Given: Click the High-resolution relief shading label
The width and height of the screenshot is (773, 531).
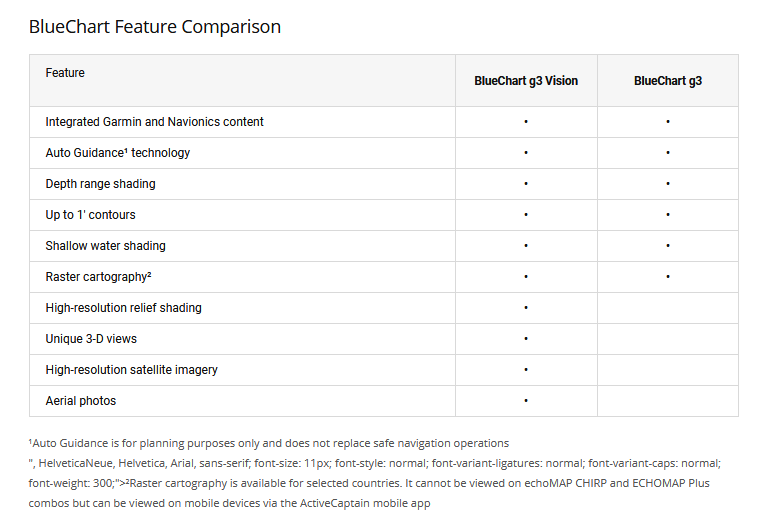Looking at the screenshot, I should click(x=123, y=308).
